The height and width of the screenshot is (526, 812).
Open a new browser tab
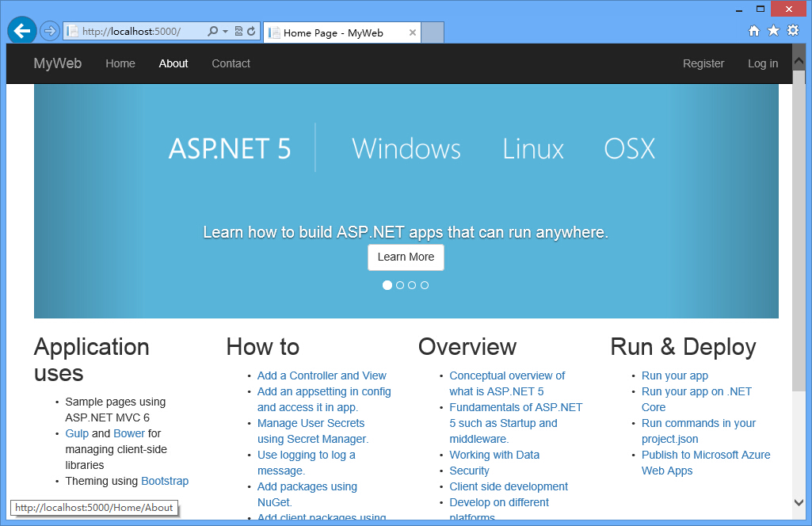pyautogui.click(x=433, y=32)
